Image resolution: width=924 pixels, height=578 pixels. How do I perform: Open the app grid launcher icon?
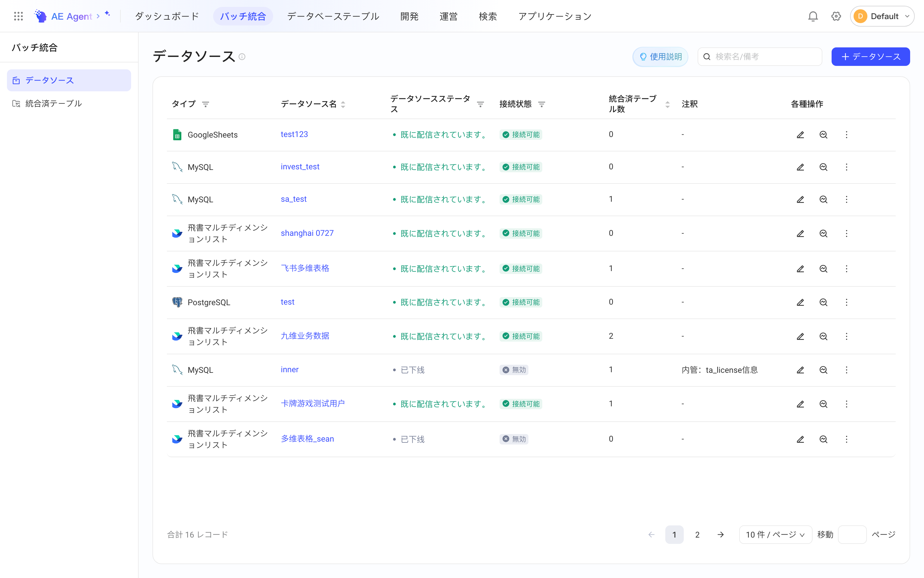coord(18,16)
